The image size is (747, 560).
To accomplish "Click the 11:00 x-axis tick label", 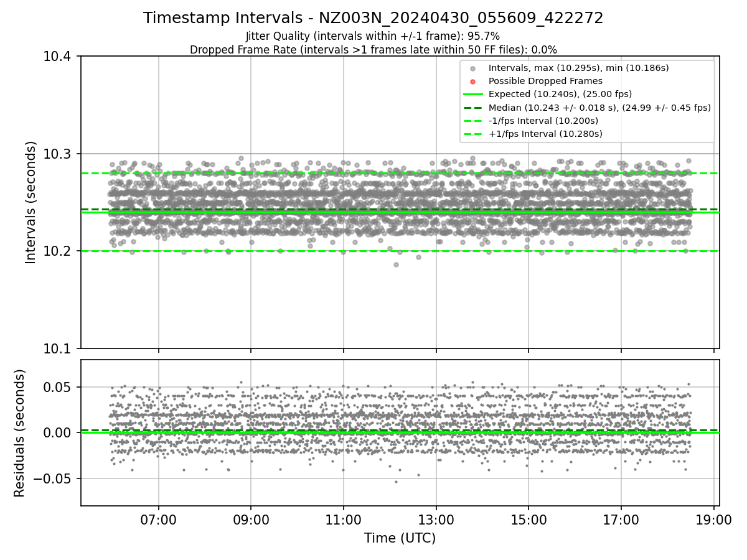I will tap(344, 519).
